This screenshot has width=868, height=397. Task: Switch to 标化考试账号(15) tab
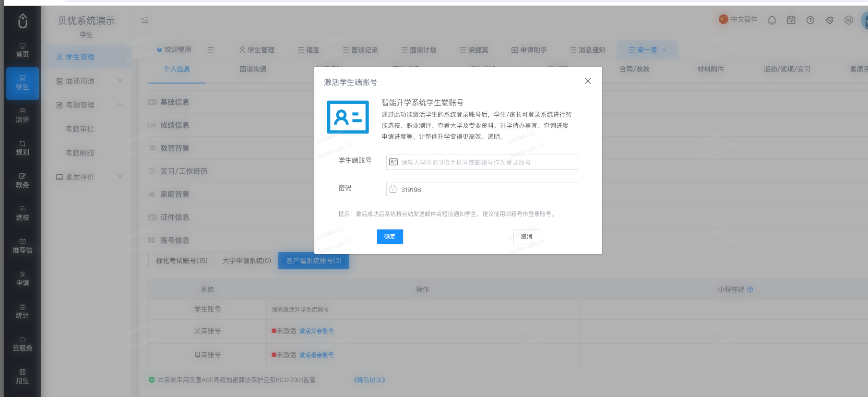pos(181,261)
